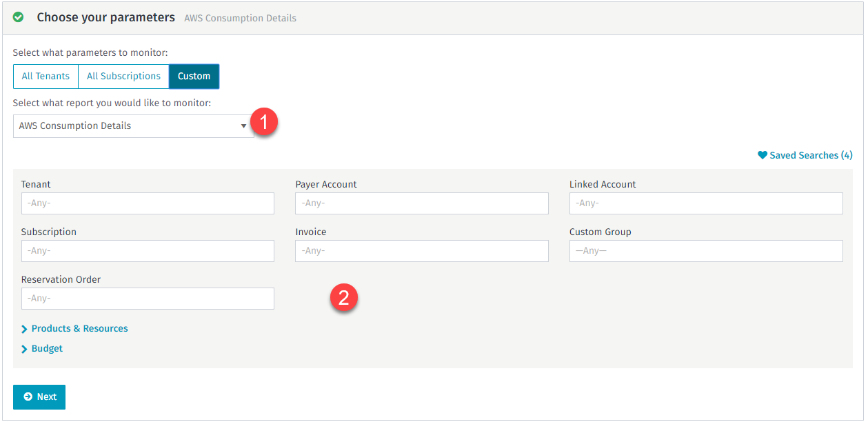
Task: Click the Payer Account filter field
Action: 421,203
